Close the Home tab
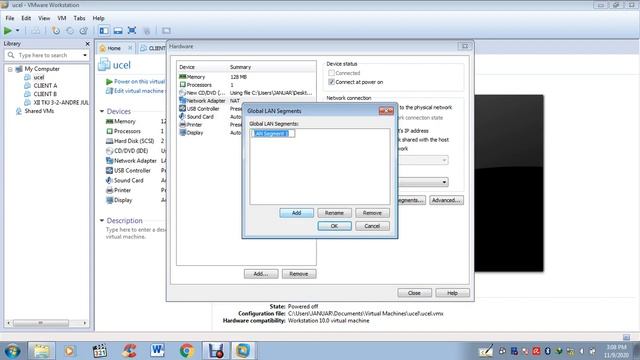The height and width of the screenshot is (360, 640). click(130, 48)
